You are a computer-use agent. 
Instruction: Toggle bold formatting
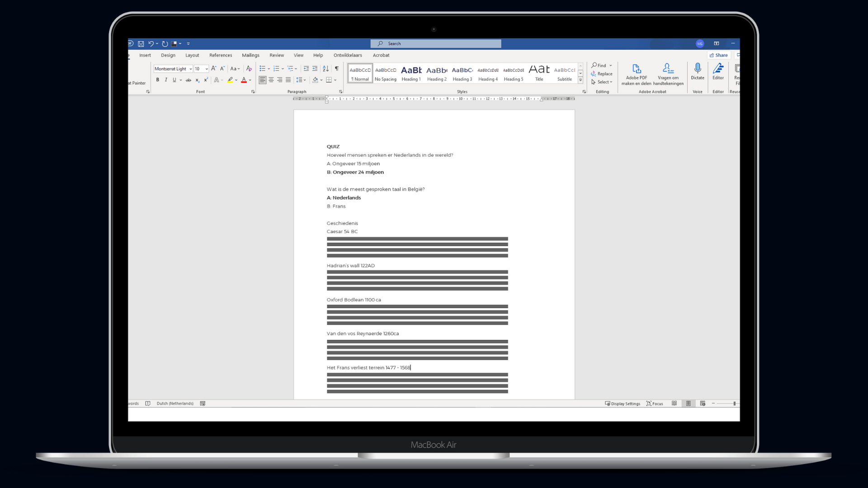(x=158, y=80)
